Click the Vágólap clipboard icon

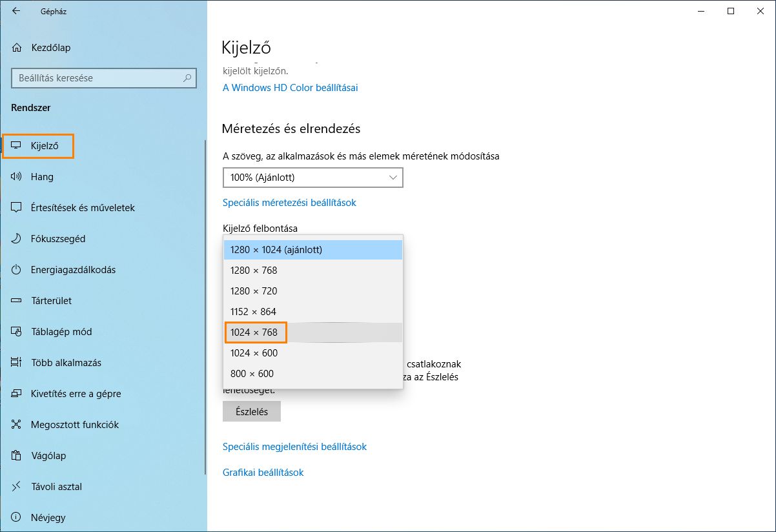click(x=17, y=456)
